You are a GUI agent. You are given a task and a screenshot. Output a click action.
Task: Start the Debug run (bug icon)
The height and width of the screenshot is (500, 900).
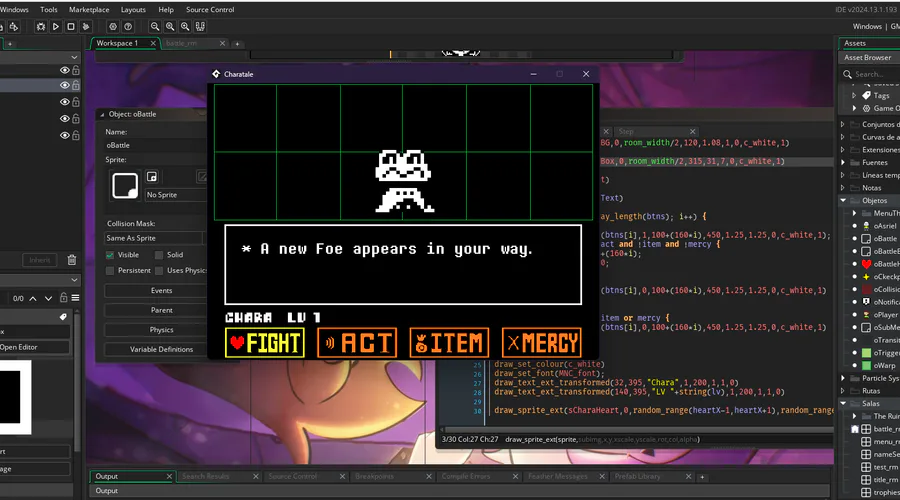pos(41,26)
